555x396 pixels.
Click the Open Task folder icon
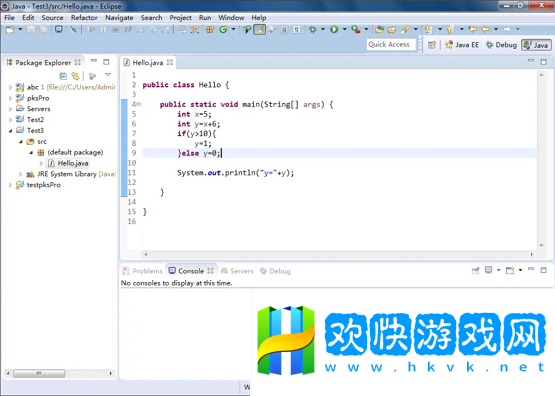pyautogui.click(x=392, y=30)
